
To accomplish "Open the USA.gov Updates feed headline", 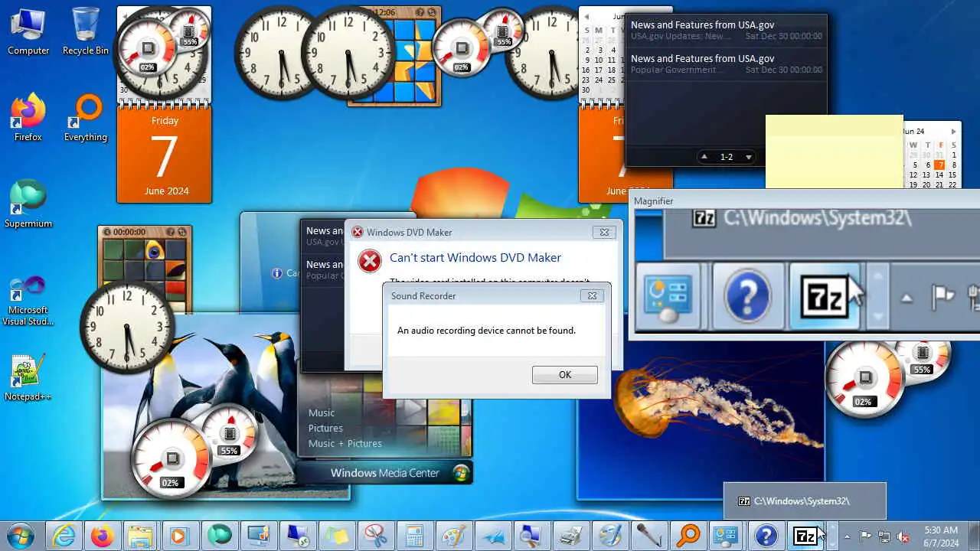I will coord(726,30).
